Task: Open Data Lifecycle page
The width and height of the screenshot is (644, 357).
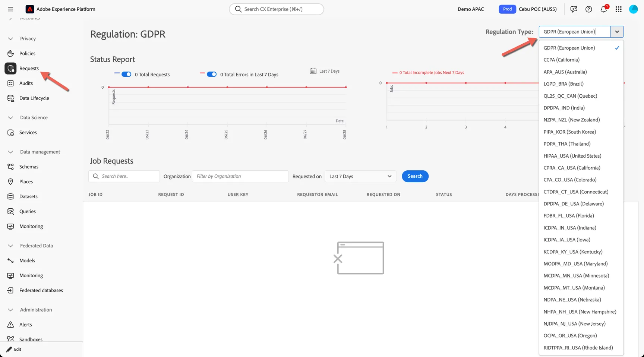Action: [34, 98]
